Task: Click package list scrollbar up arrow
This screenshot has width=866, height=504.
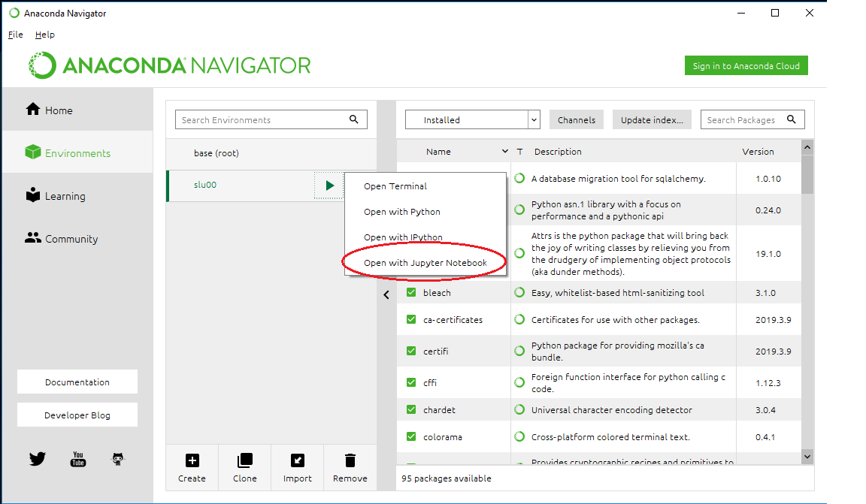Action: pyautogui.click(x=807, y=147)
